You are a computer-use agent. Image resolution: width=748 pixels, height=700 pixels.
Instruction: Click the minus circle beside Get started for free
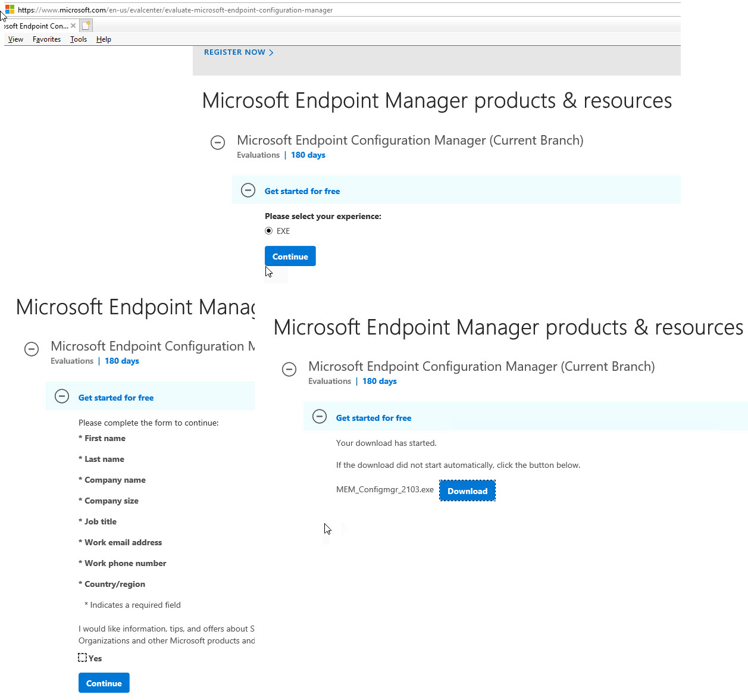pyautogui.click(x=248, y=190)
